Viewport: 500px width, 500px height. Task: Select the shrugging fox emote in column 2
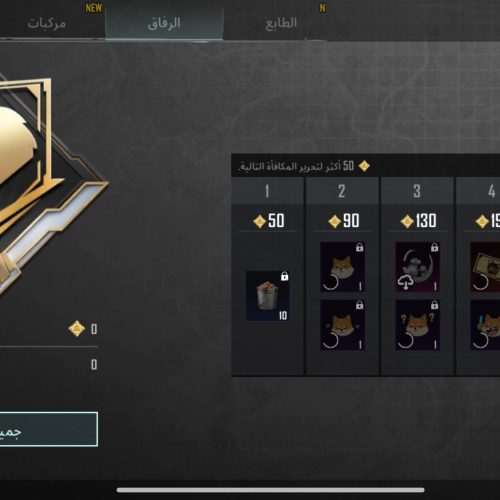342,325
